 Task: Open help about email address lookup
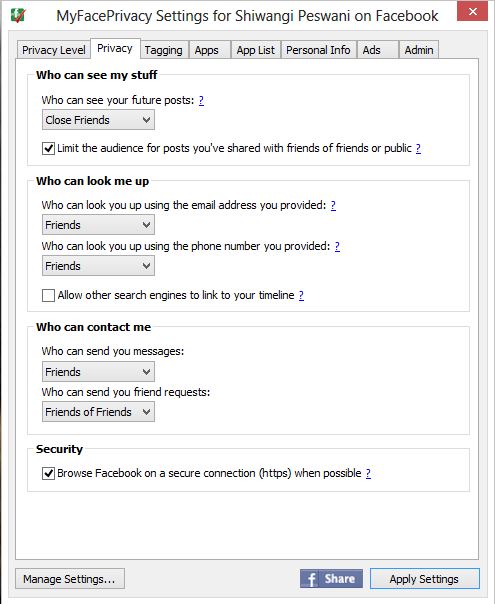point(333,205)
